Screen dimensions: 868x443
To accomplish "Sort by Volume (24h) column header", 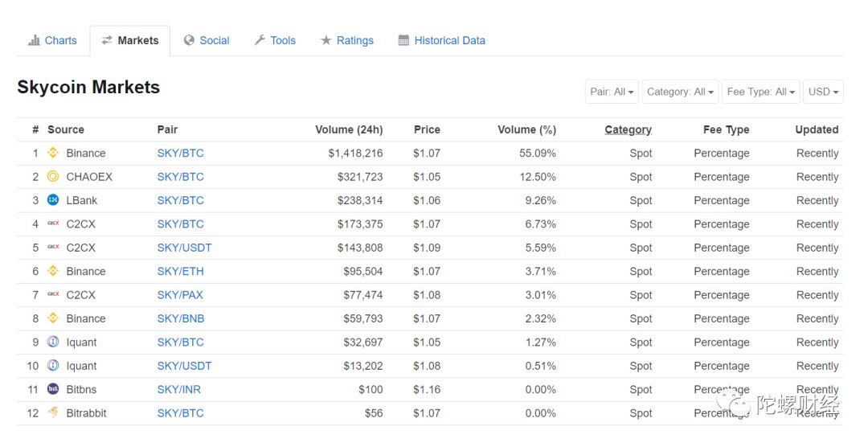I will click(x=349, y=129).
